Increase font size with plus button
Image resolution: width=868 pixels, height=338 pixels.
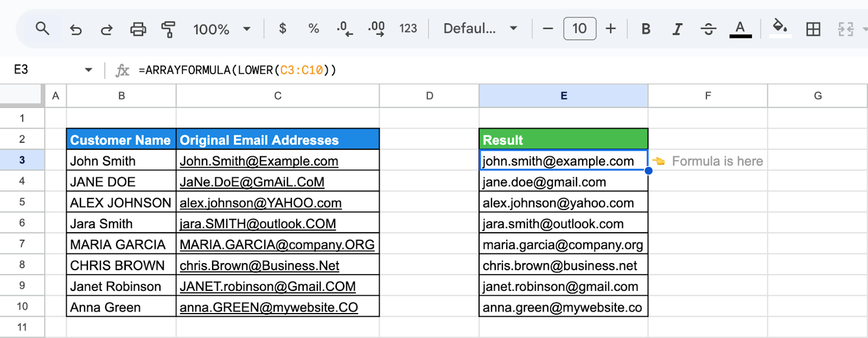coord(611,28)
